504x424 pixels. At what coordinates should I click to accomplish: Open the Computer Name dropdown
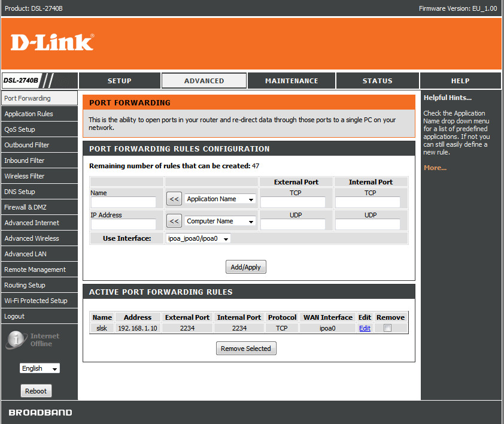pyautogui.click(x=220, y=220)
